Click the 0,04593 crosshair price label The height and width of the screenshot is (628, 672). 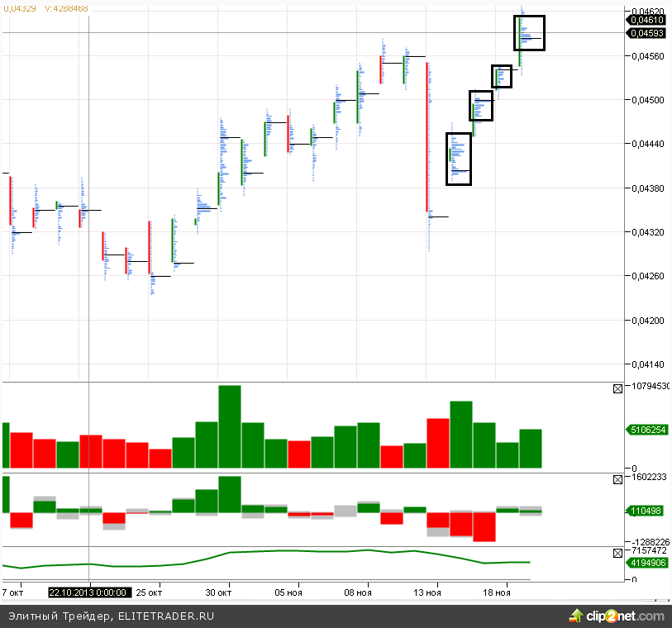pos(648,33)
